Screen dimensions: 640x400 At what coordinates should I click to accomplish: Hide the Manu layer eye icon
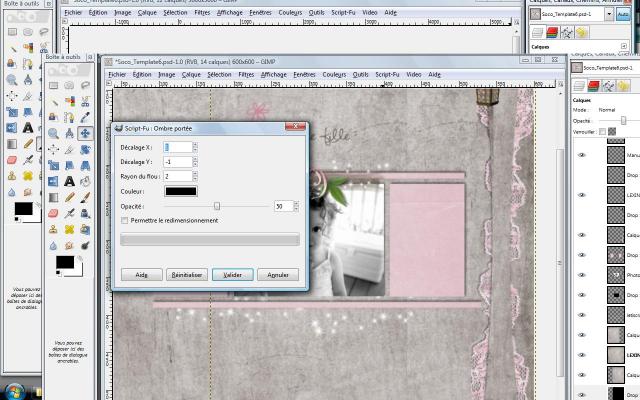pyautogui.click(x=582, y=155)
